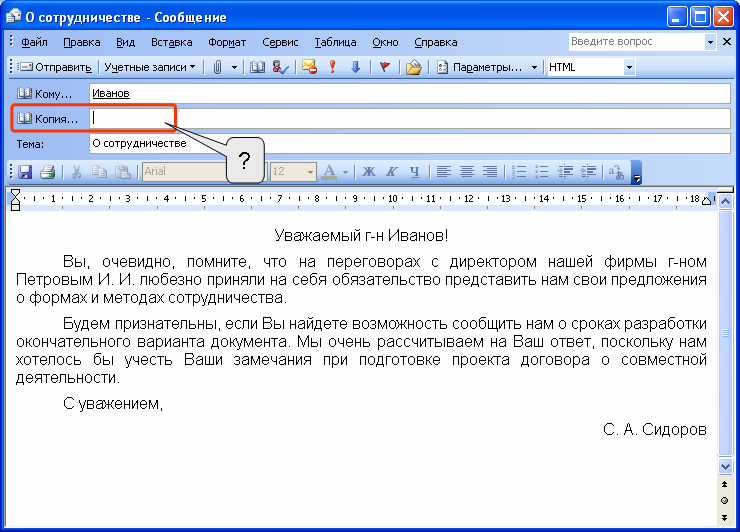Open the Формат menu
Viewport: 740px width, 532px height.
[x=227, y=42]
